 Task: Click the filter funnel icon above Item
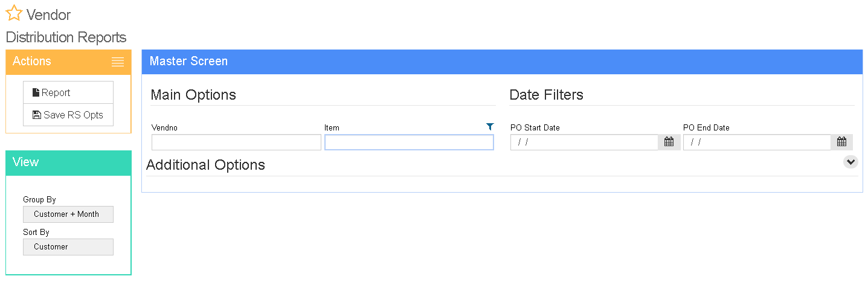click(490, 127)
